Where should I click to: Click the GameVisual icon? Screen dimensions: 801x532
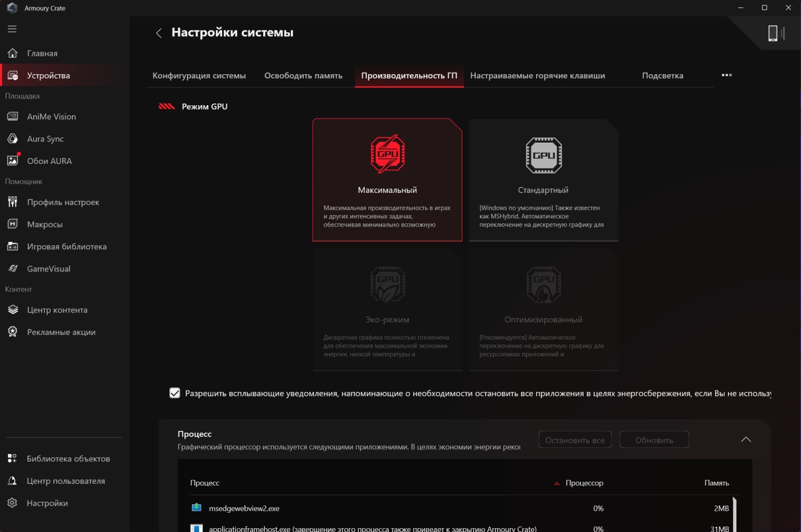[13, 269]
